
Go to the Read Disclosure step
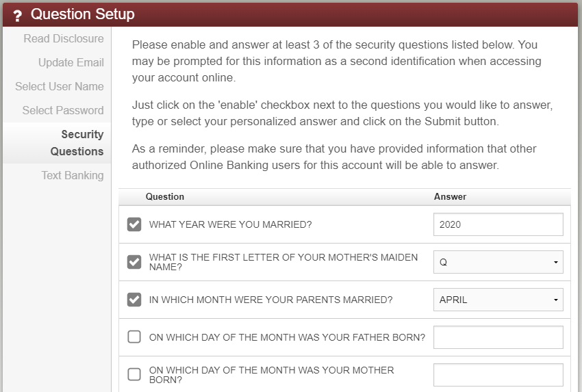64,39
